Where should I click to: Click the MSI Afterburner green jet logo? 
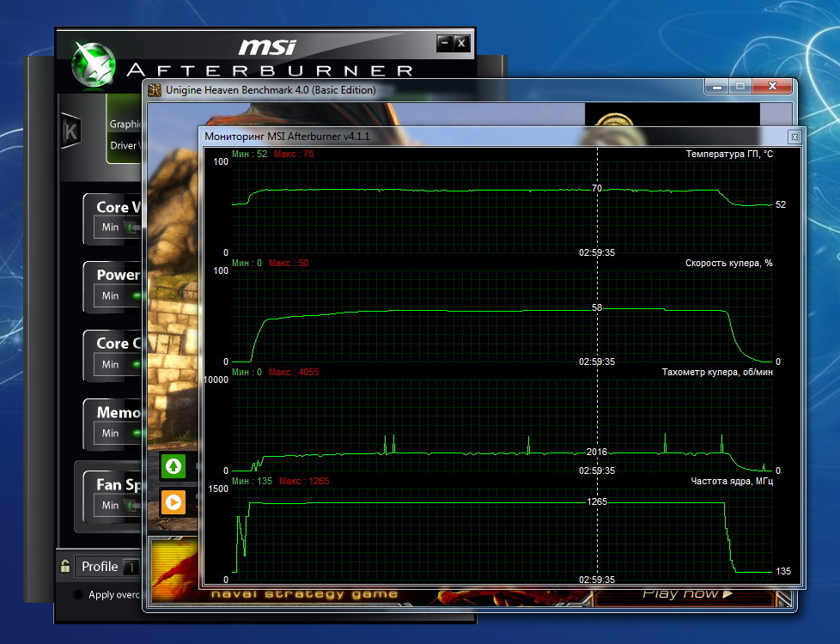coord(94,64)
